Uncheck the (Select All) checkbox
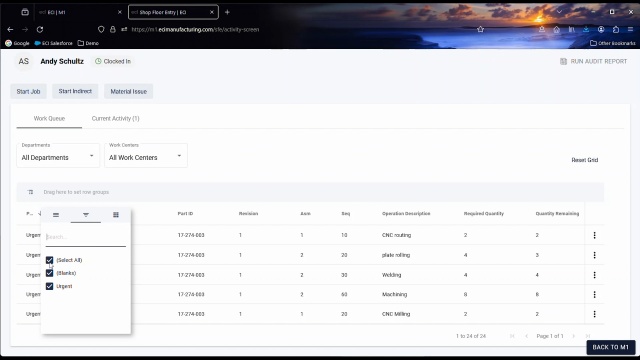The width and height of the screenshot is (640, 360). (49, 260)
